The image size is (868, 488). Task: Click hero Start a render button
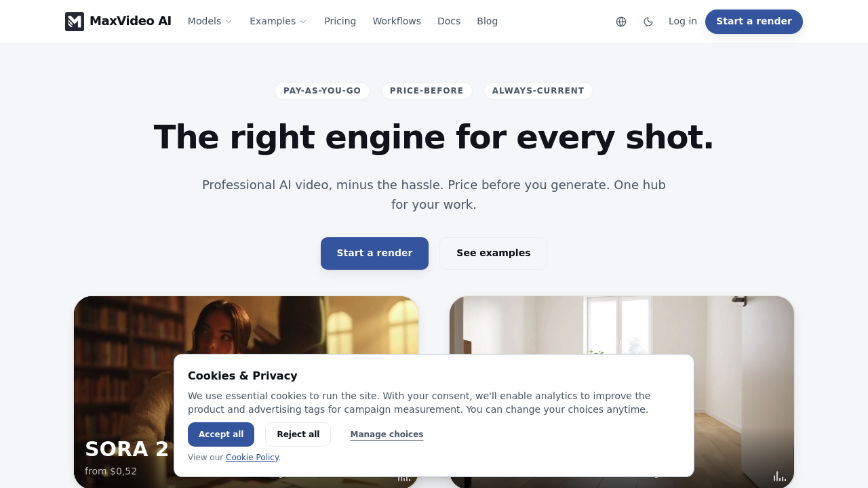point(374,253)
